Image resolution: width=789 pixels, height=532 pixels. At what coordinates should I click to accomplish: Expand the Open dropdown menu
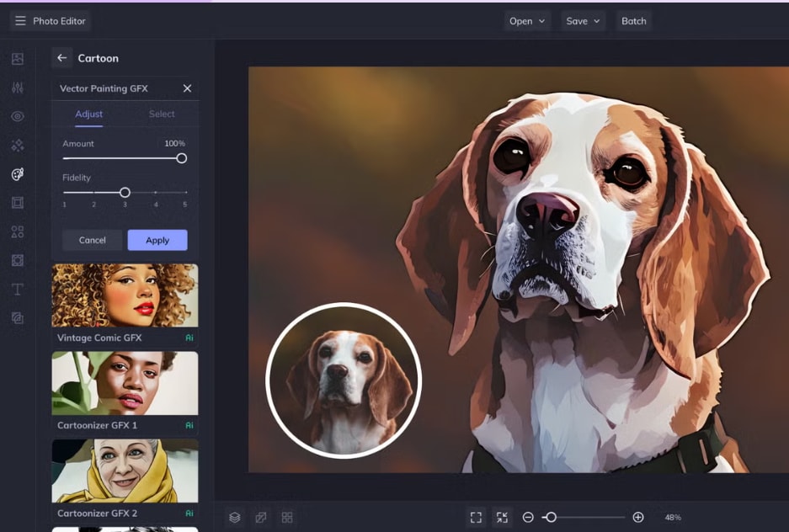(527, 21)
